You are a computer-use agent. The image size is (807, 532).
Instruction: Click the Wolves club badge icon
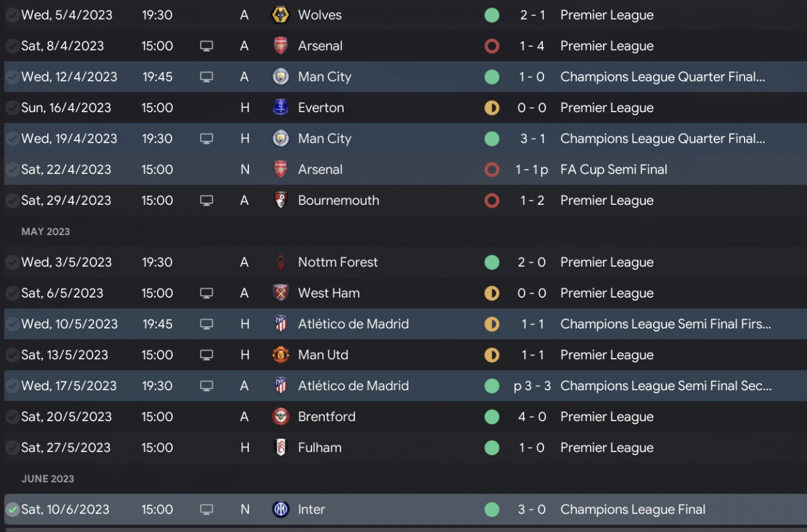[280, 15]
